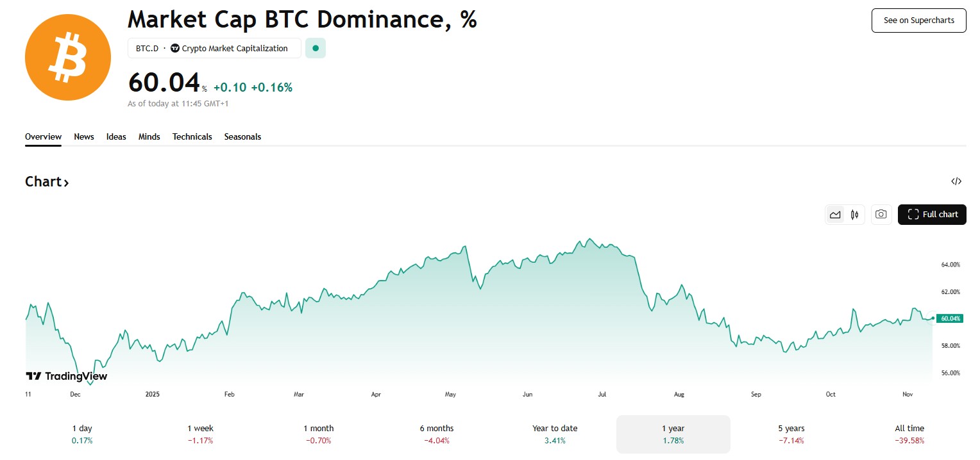Switch to candlestick chart icon

pyautogui.click(x=854, y=215)
